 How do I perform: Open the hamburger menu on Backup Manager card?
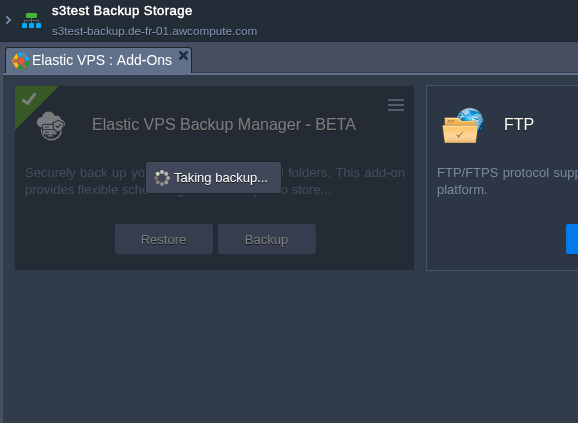396,105
